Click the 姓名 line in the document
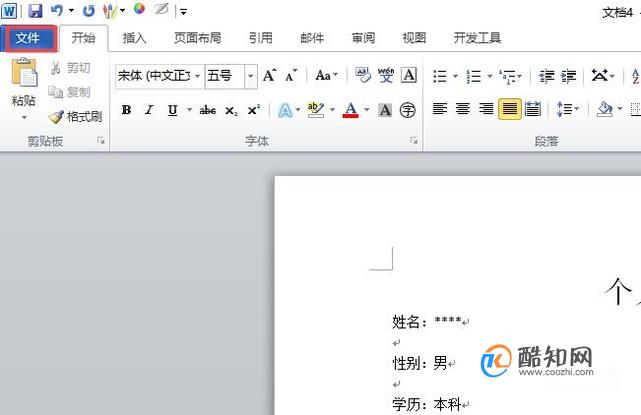Viewport: 641px width, 415px height. click(430, 322)
